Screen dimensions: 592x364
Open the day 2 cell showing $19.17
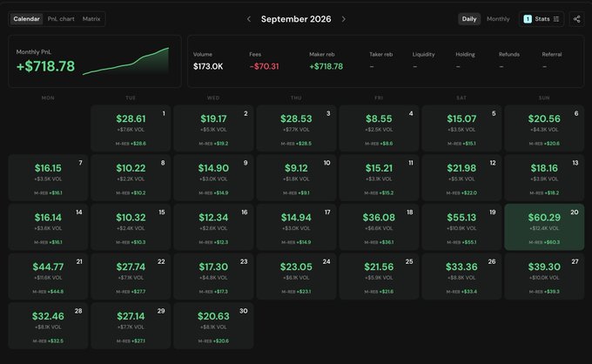tap(213, 128)
